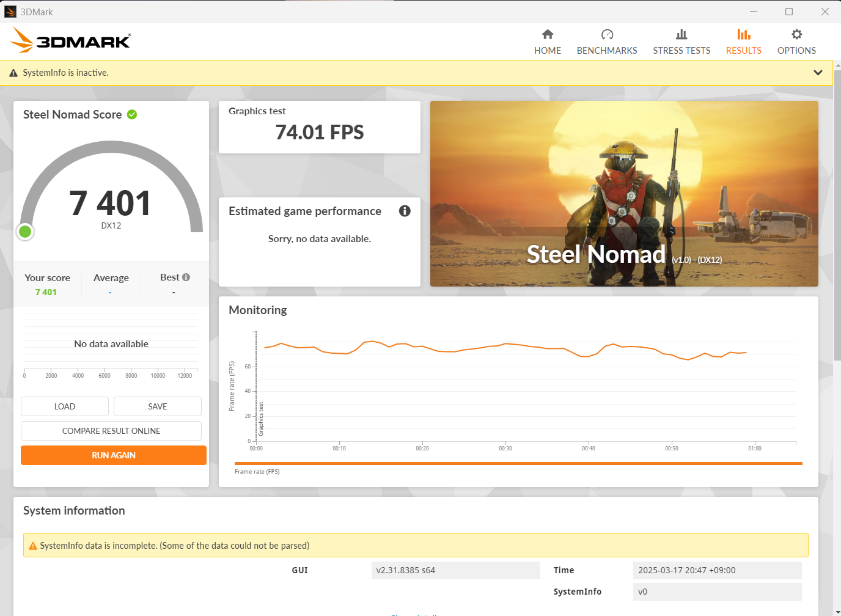Click the Average column label
Screen dimensions: 841x616
point(111,277)
